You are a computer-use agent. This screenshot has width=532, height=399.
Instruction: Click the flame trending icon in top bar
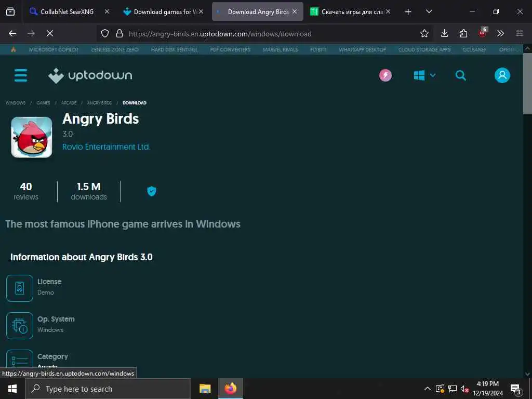point(13,49)
